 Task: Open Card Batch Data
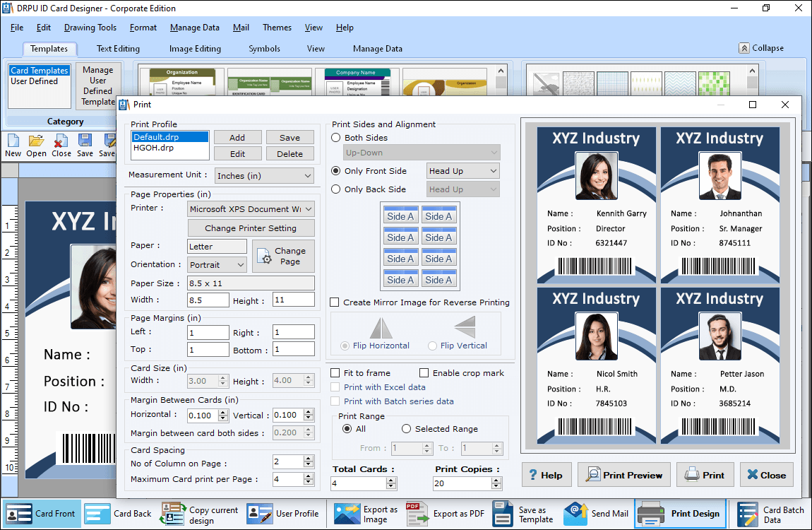[770, 514]
